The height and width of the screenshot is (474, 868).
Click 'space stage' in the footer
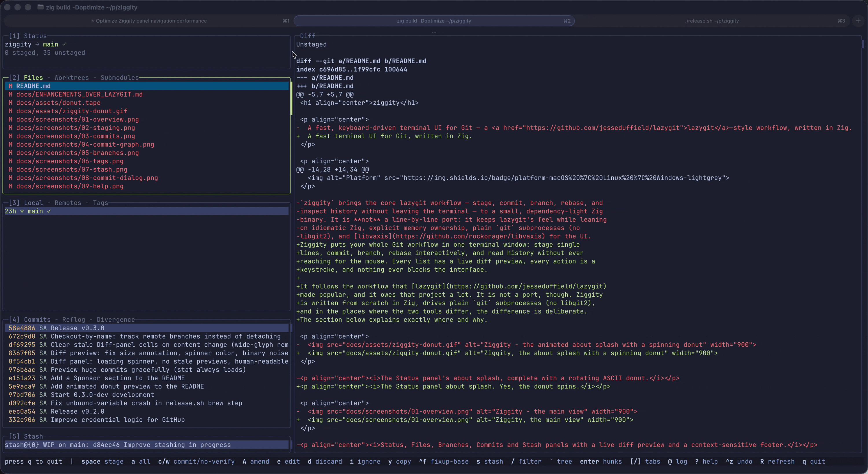click(x=102, y=461)
